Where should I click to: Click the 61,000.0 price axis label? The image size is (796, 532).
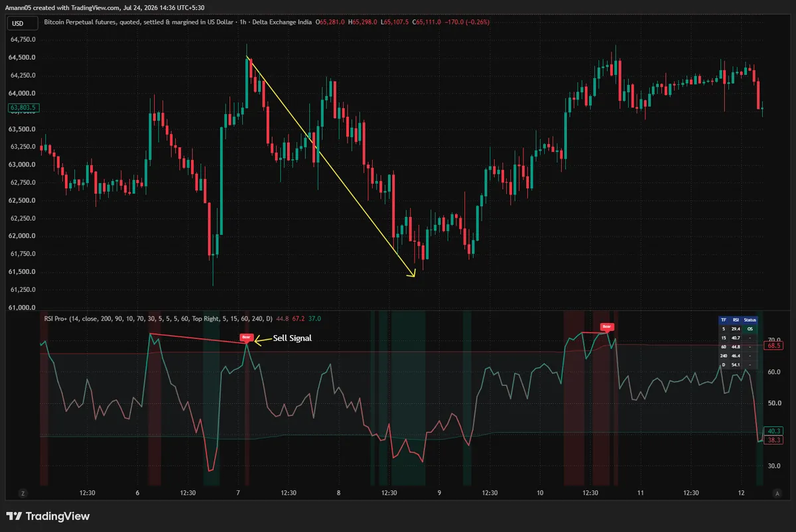coord(22,308)
